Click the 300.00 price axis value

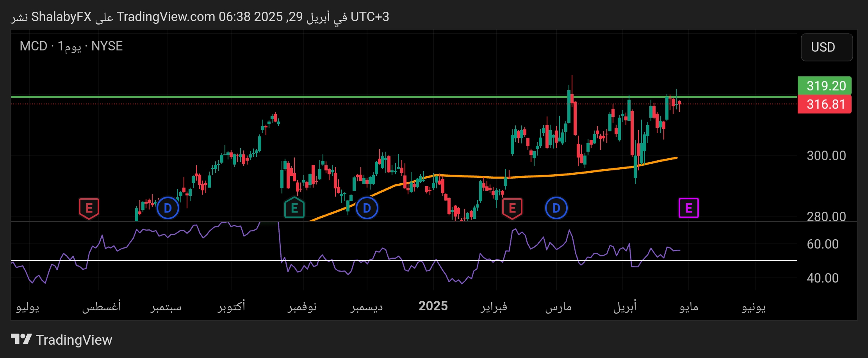[826, 156]
